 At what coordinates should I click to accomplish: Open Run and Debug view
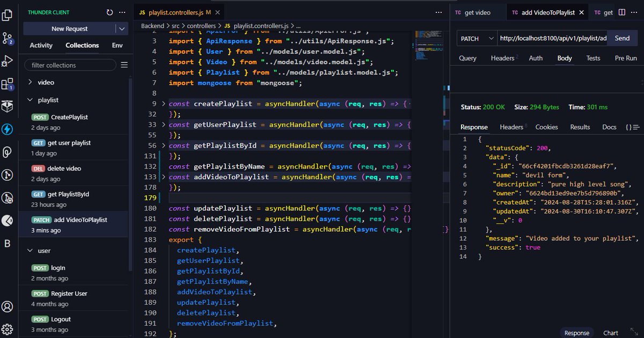[8, 61]
